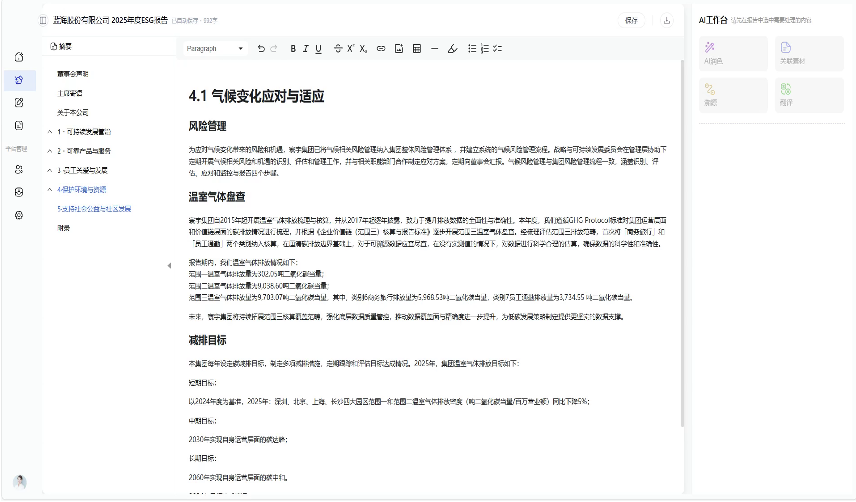Click the smiley face sidebar icon
This screenshot has height=502, width=856.
tap(19, 192)
